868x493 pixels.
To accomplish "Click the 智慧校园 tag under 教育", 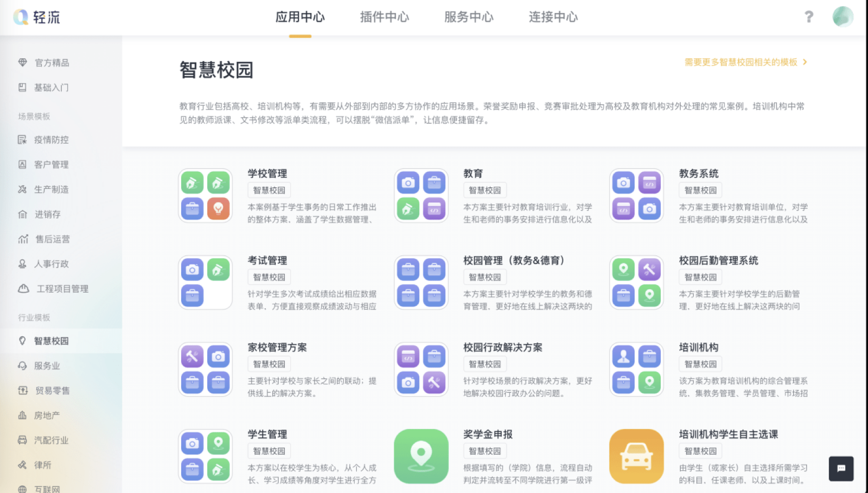I will [485, 190].
